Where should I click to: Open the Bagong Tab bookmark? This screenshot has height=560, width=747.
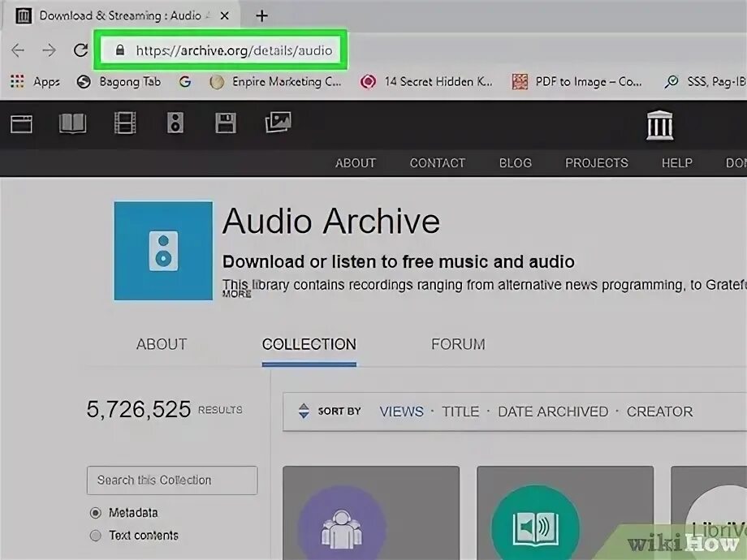point(119,82)
